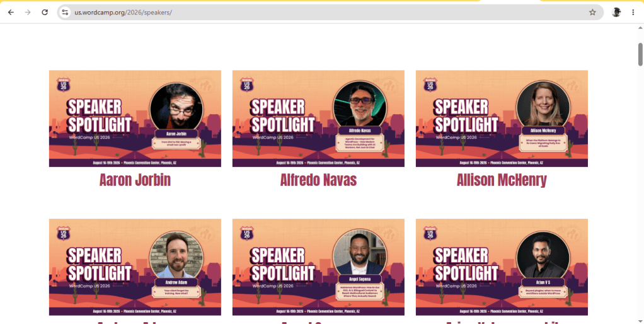
Task: Open the Allison McHenry name link
Action: [x=502, y=180]
